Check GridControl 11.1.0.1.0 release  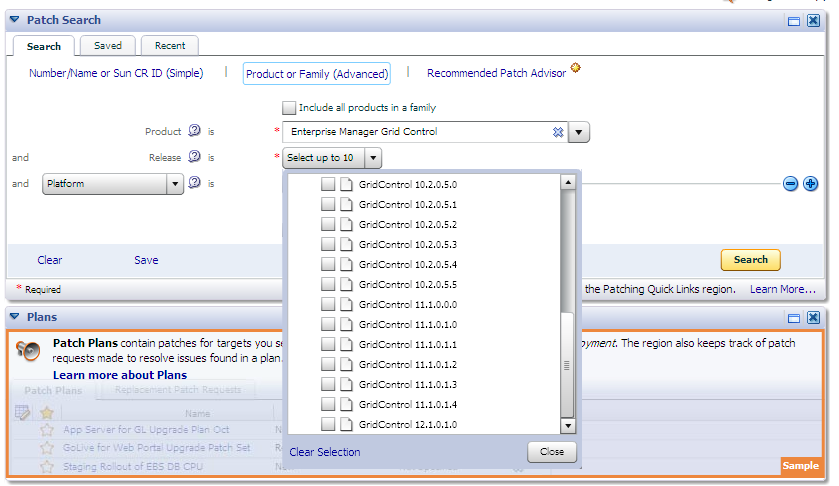coord(328,324)
